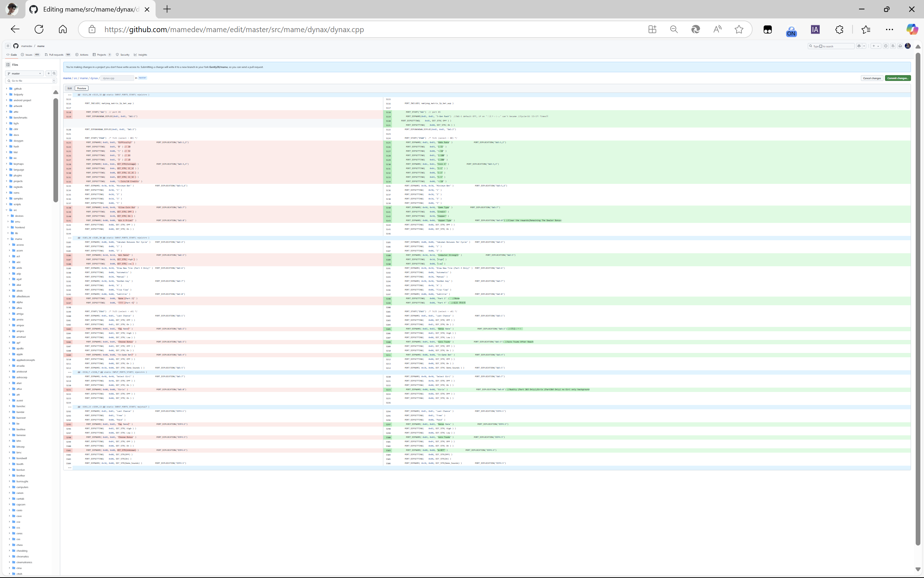Screen dimensions: 924x578
Task: Click the ON badge extension icon
Action: tap(791, 31)
